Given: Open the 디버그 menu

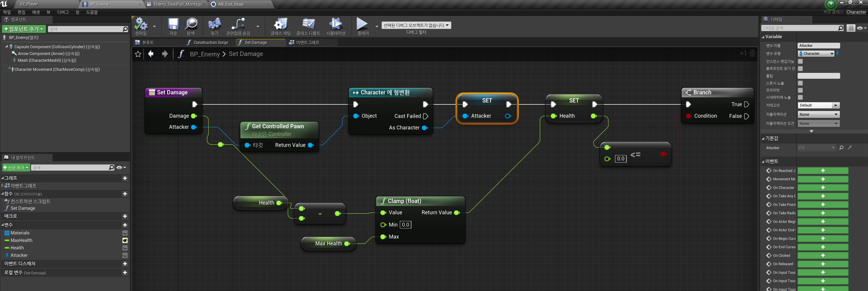Looking at the screenshot, I should pyautogui.click(x=63, y=12).
